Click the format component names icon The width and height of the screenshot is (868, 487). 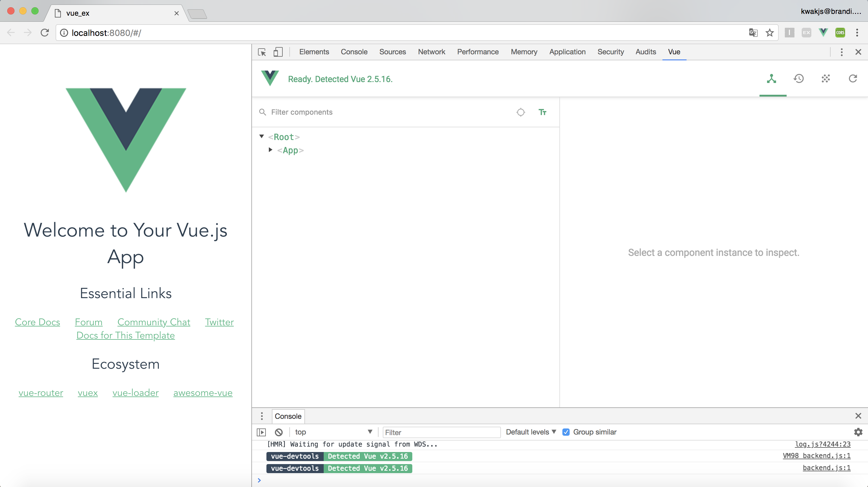542,112
